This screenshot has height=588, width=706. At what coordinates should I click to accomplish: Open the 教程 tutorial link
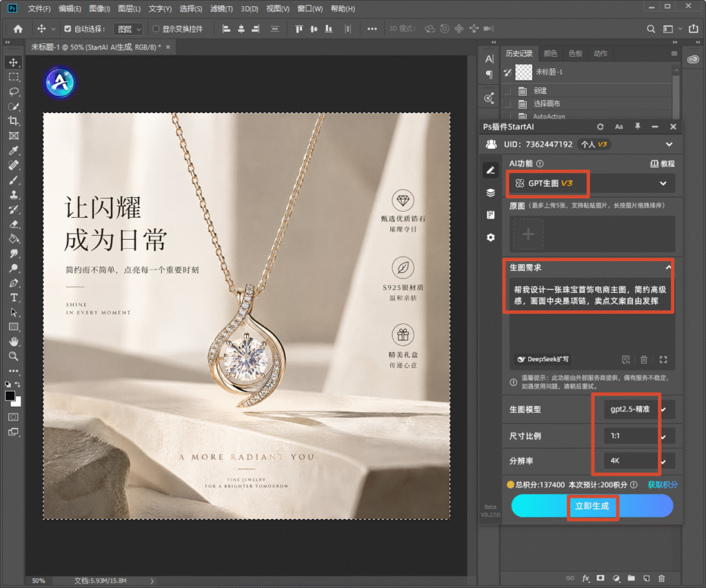663,164
